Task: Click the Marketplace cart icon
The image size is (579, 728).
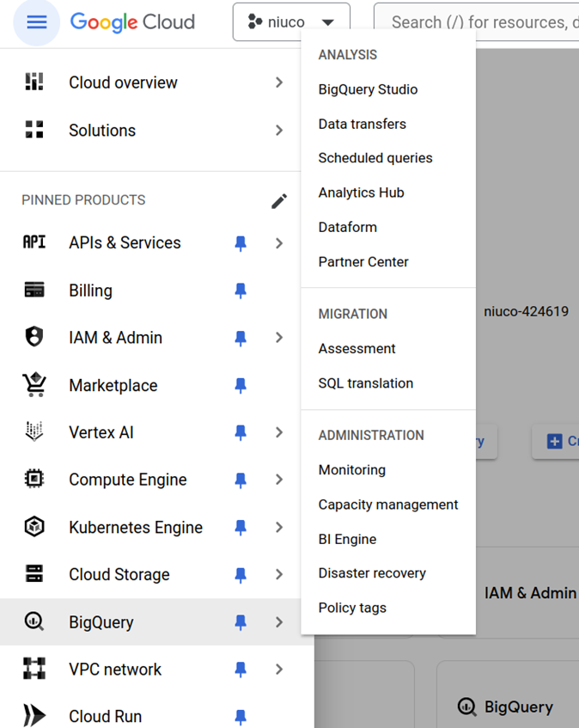Action: (x=34, y=384)
